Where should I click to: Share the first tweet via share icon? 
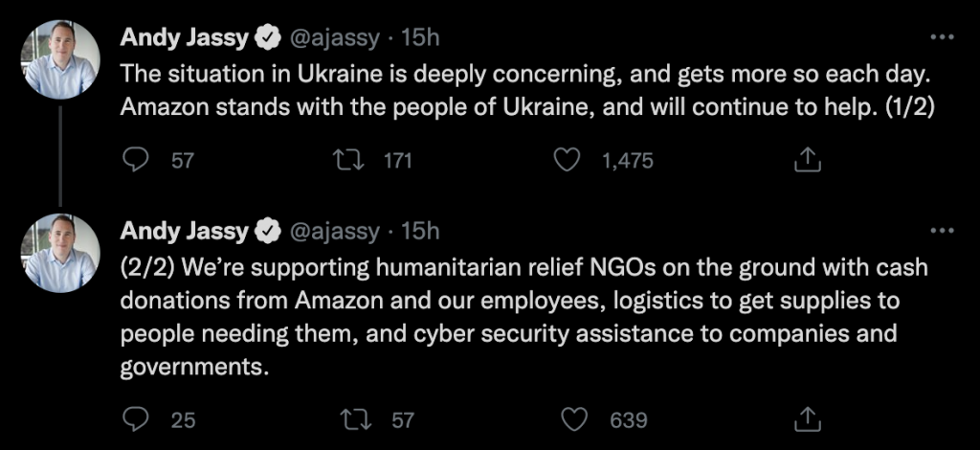pos(806,161)
